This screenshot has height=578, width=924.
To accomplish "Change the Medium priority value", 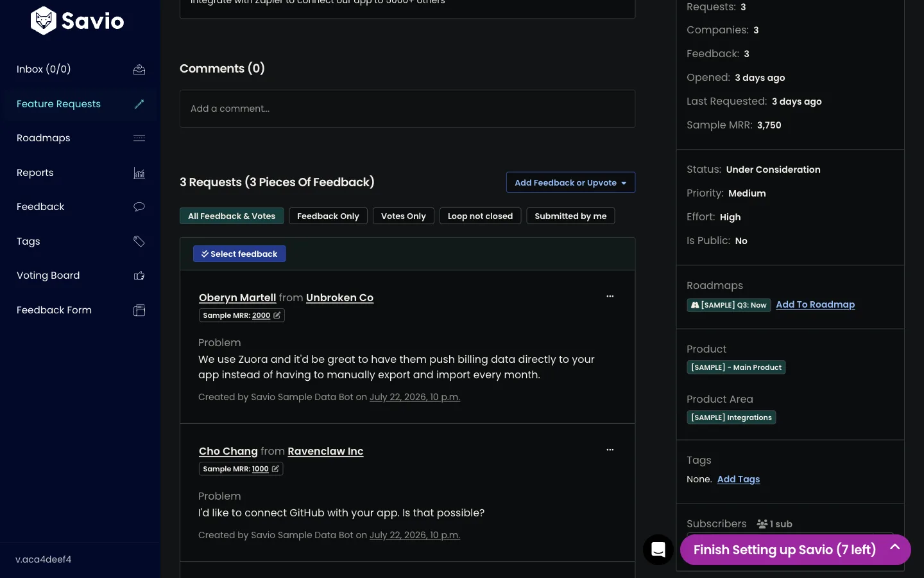I will (747, 193).
